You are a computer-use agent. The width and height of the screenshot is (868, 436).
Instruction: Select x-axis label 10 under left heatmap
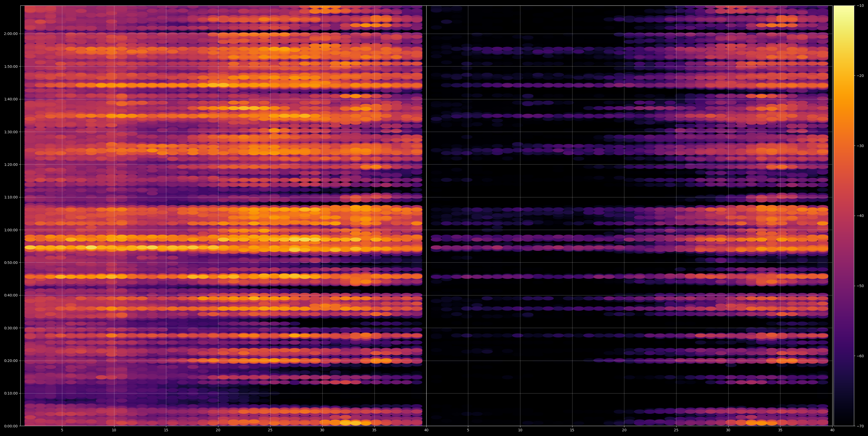[x=114, y=430]
